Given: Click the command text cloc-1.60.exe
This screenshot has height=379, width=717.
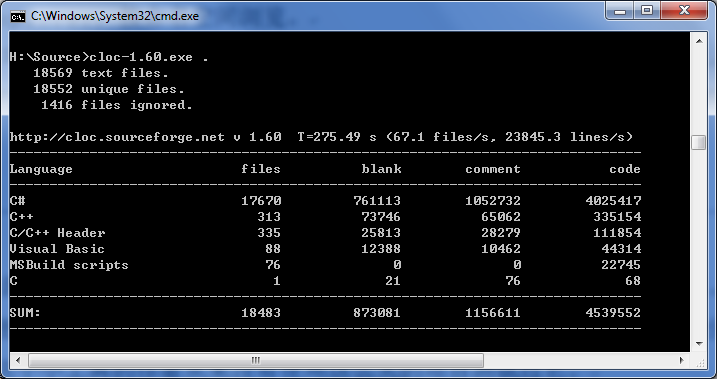Looking at the screenshot, I should pyautogui.click(x=141, y=57).
